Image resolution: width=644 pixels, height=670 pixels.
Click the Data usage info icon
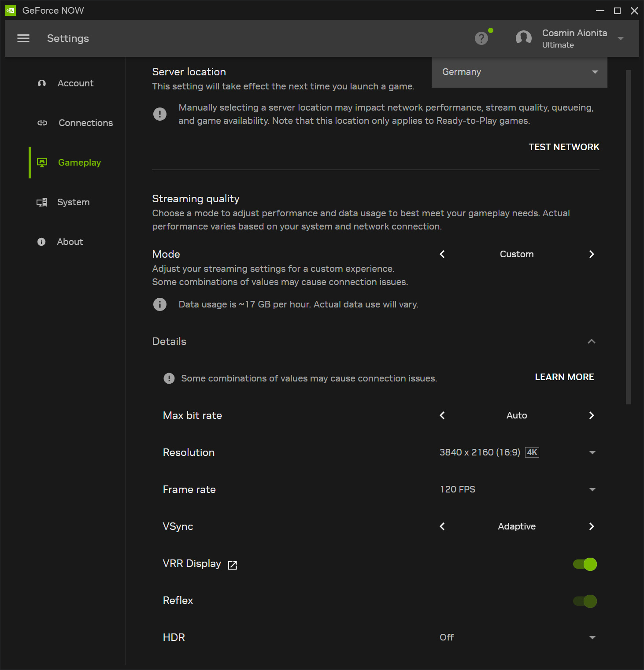(x=160, y=304)
